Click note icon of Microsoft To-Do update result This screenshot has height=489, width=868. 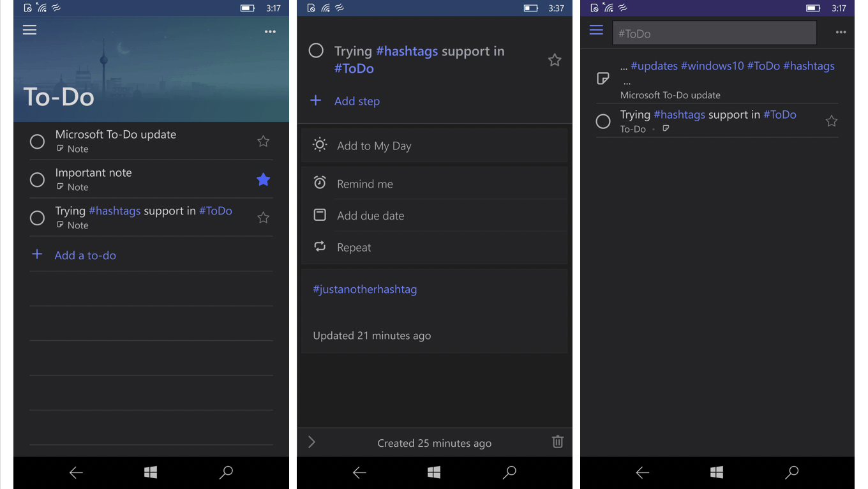(602, 79)
